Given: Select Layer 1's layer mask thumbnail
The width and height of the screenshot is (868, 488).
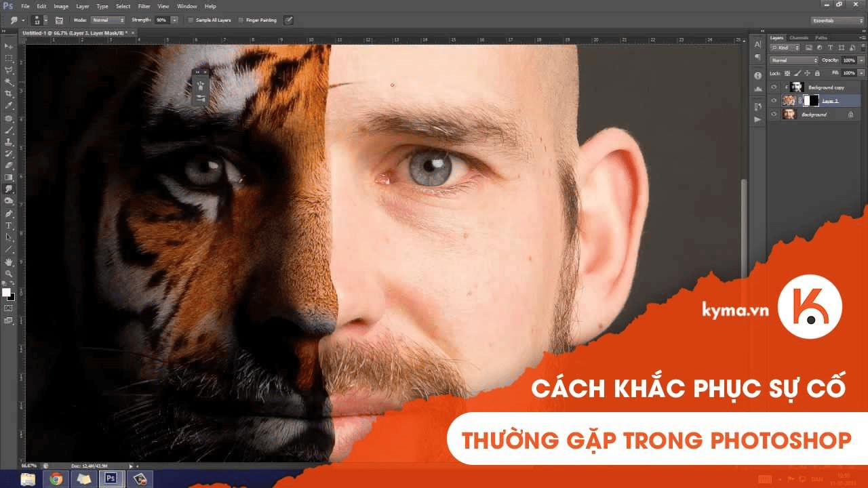Looking at the screenshot, I should click(x=811, y=100).
